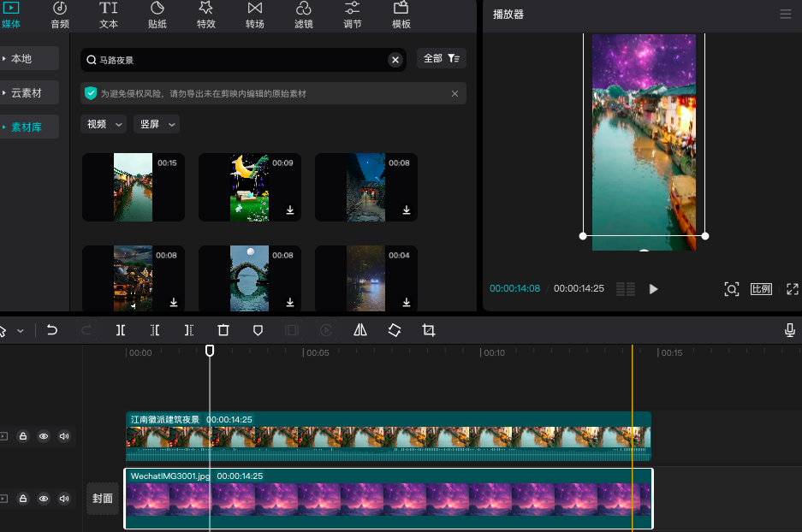This screenshot has height=532, width=802.
Task: Select the 00:15 canal clip thumbnail
Action: tap(134, 187)
